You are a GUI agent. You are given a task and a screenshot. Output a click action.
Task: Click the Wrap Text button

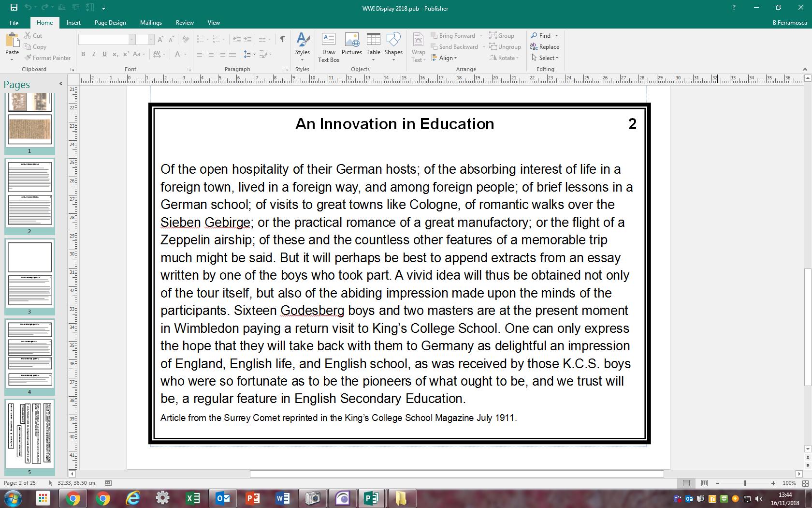(x=419, y=47)
